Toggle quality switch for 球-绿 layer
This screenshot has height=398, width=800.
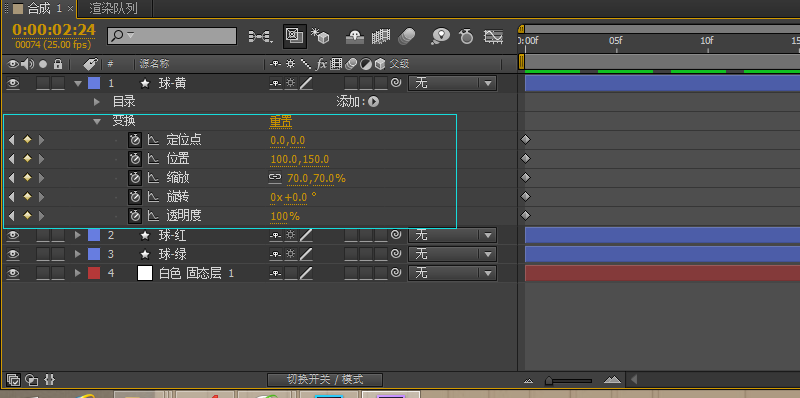click(306, 254)
